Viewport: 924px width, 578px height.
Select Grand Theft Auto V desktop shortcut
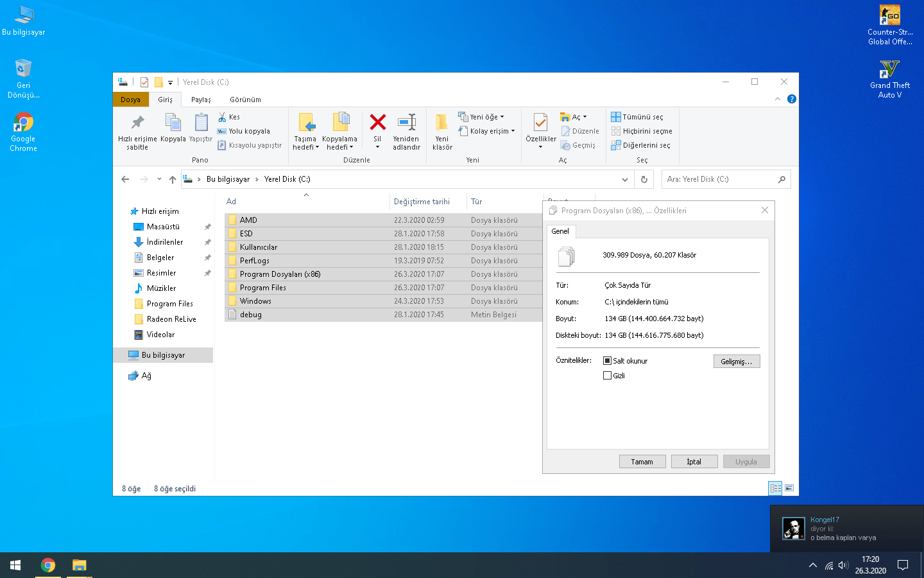[890, 78]
